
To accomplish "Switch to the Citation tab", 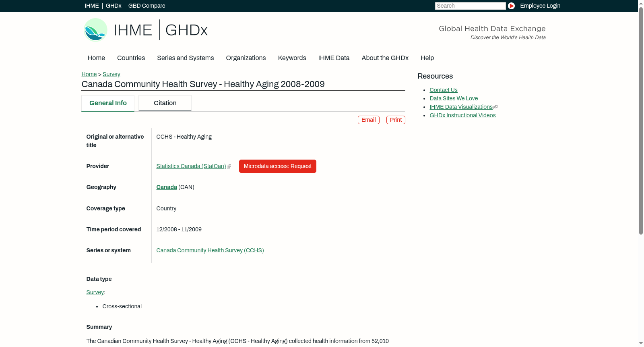I will pos(165,103).
